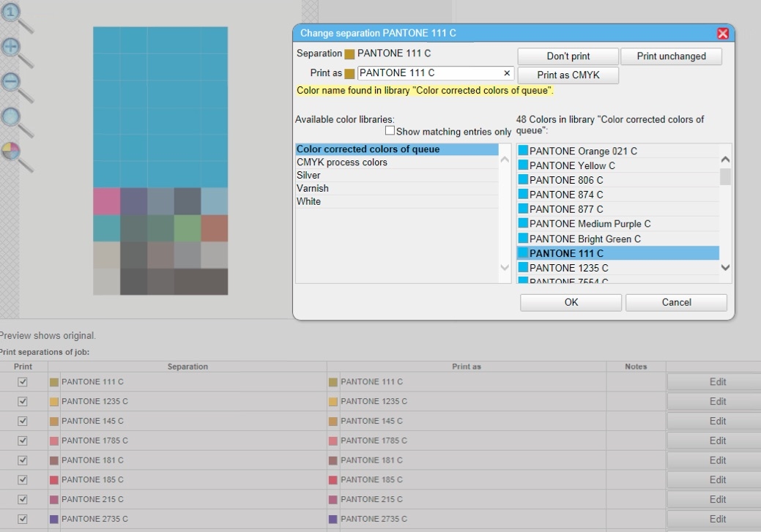Click the Separation color swatch in the dialog

(x=349, y=54)
